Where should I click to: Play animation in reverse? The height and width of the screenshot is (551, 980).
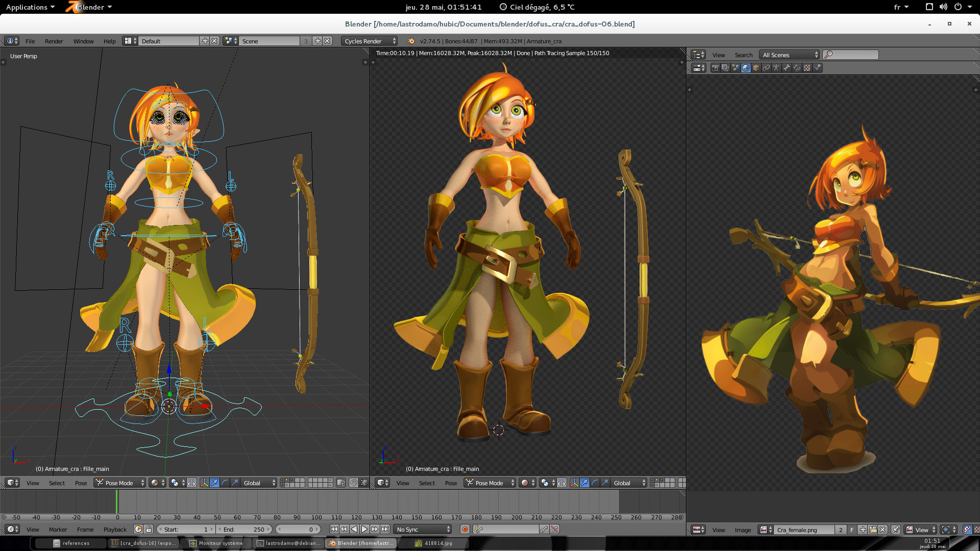354,529
